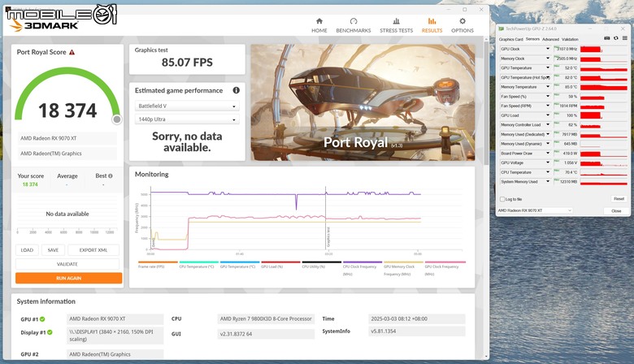The image size is (634, 364).
Task: Switch to Sensors tab in GPU-Z
Action: point(532,39)
